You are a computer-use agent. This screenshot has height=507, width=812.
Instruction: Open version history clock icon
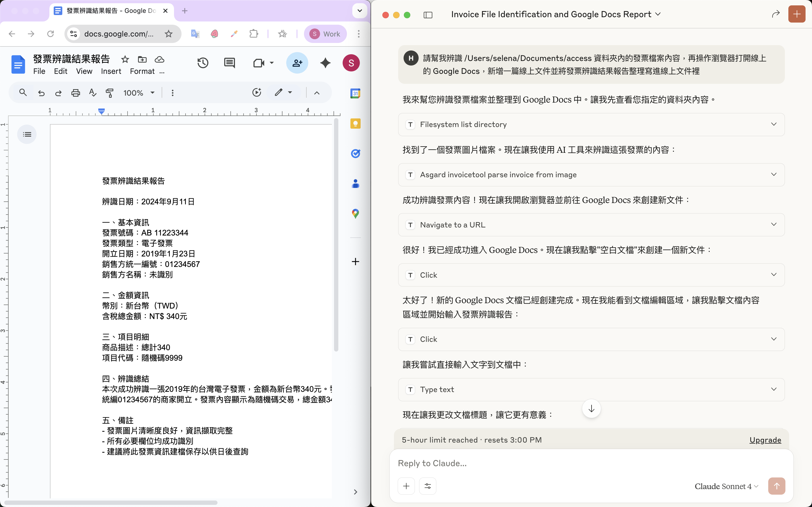pyautogui.click(x=202, y=63)
